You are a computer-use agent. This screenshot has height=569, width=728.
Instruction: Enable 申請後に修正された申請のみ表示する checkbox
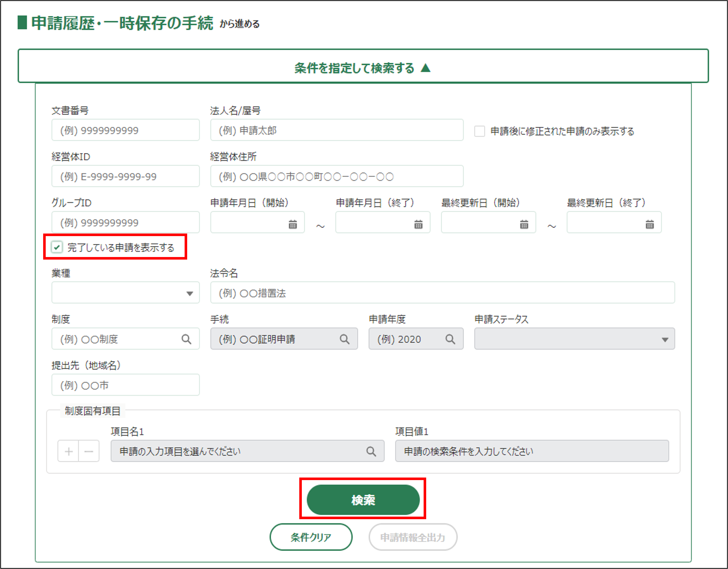pyautogui.click(x=480, y=131)
